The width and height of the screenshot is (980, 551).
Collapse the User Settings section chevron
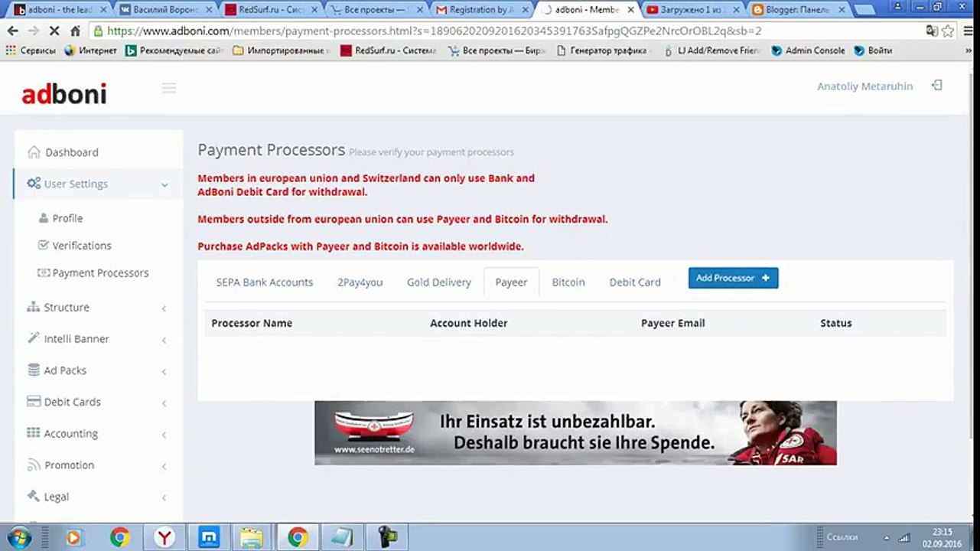point(164,184)
